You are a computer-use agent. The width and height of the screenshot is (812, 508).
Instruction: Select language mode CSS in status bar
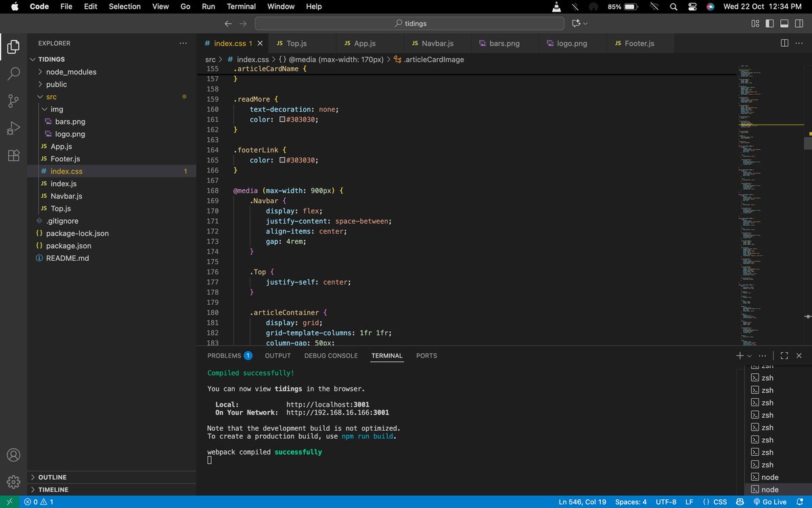(720, 502)
